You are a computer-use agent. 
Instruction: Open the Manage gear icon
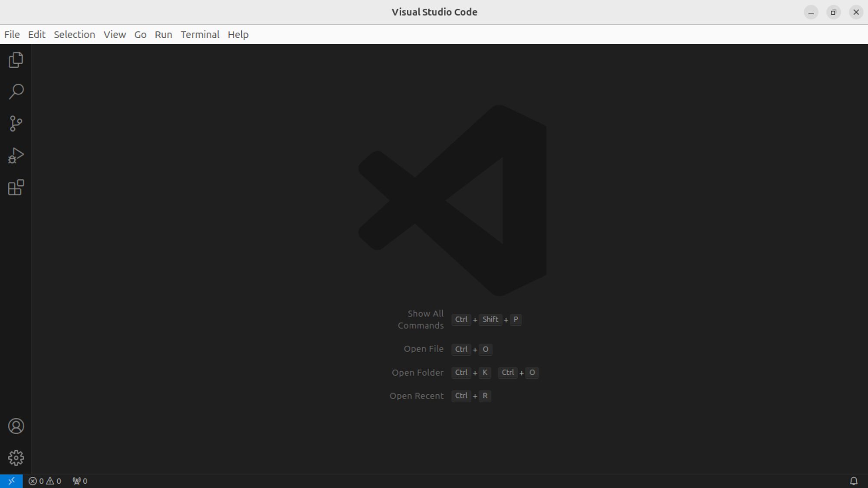pos(16,458)
